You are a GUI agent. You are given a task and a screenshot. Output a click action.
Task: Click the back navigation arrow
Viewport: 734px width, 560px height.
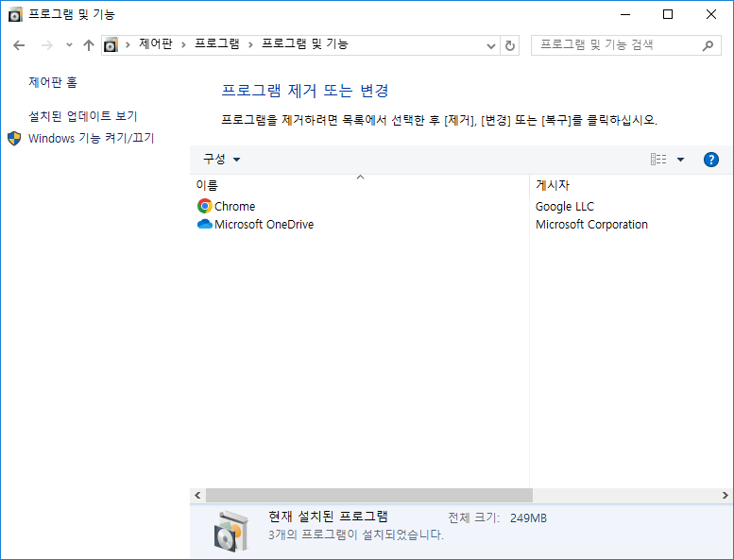(19, 45)
